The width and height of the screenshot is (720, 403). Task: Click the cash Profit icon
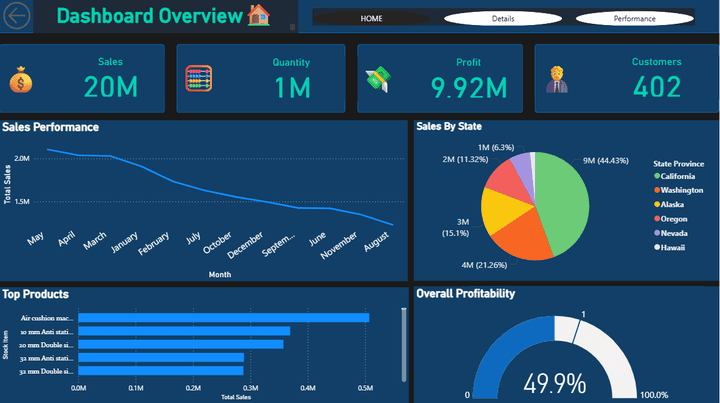point(378,79)
